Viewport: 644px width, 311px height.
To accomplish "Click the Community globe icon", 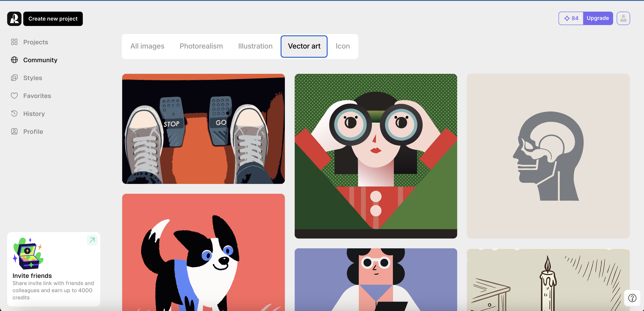I will pos(14,60).
